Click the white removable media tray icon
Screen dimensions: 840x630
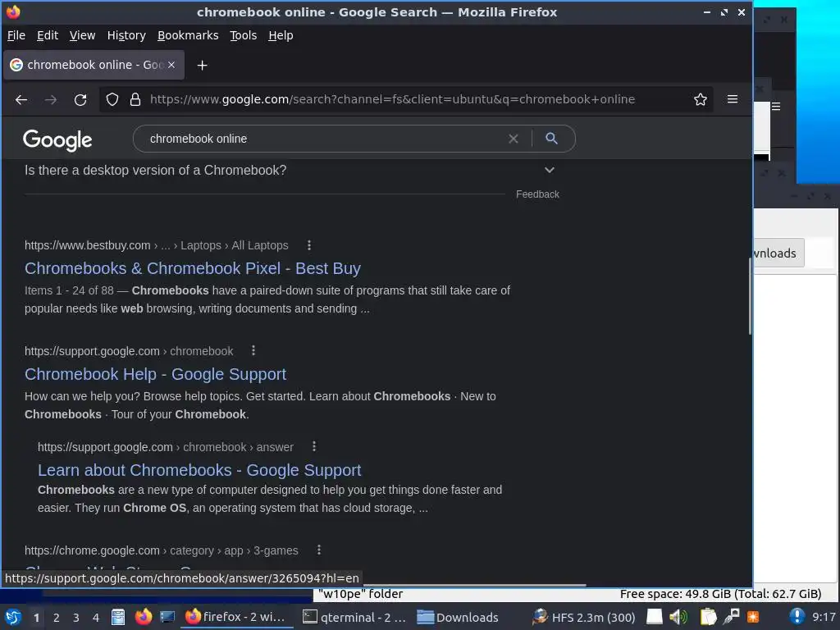pyautogui.click(x=655, y=617)
